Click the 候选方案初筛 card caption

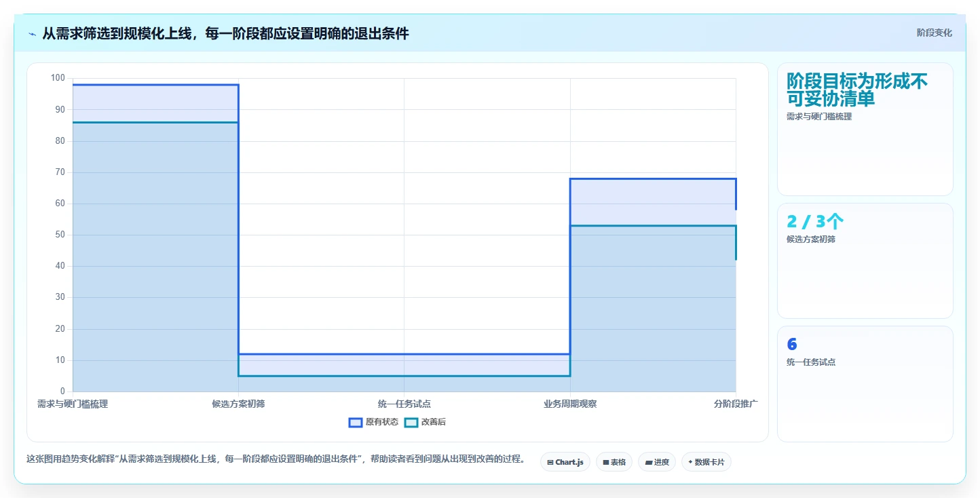point(811,240)
